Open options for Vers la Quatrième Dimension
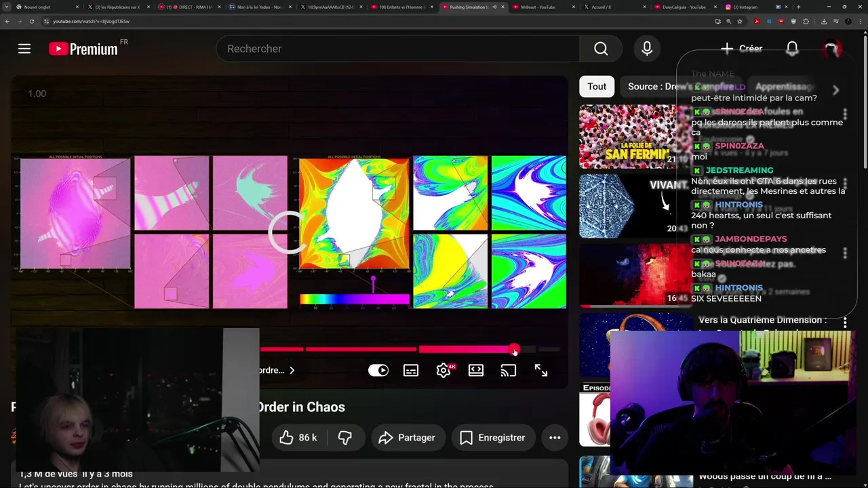868x488 pixels. (x=845, y=323)
